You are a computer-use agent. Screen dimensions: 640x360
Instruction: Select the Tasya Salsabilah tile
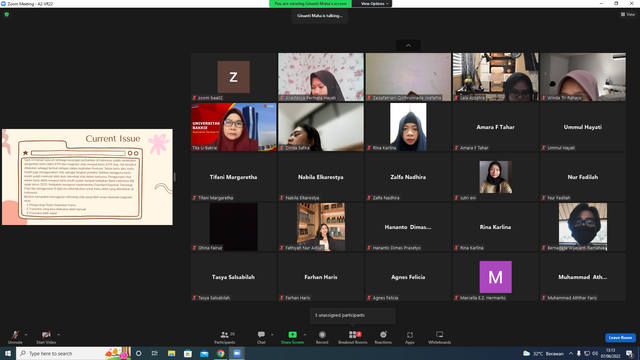(x=233, y=277)
